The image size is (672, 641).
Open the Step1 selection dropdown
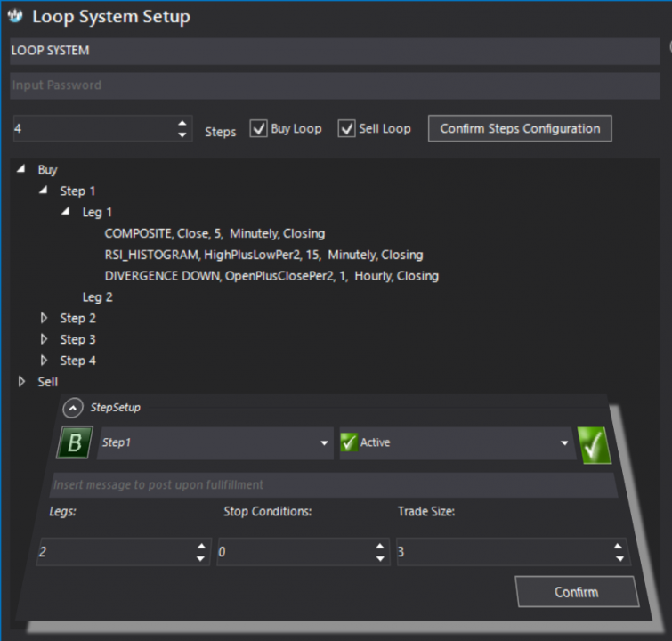324,442
